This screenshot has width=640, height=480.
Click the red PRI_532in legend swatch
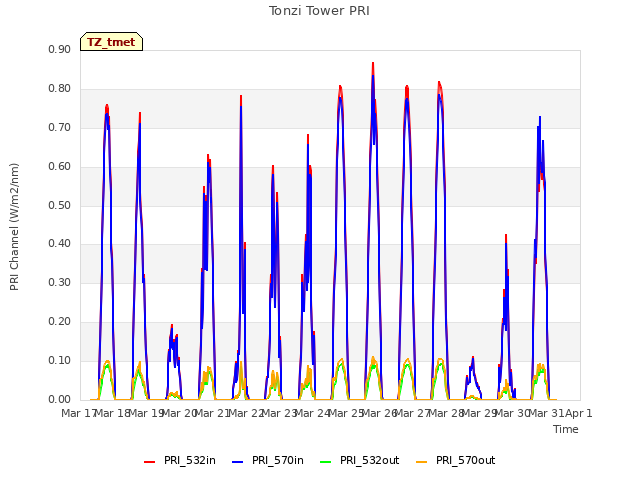point(150,462)
